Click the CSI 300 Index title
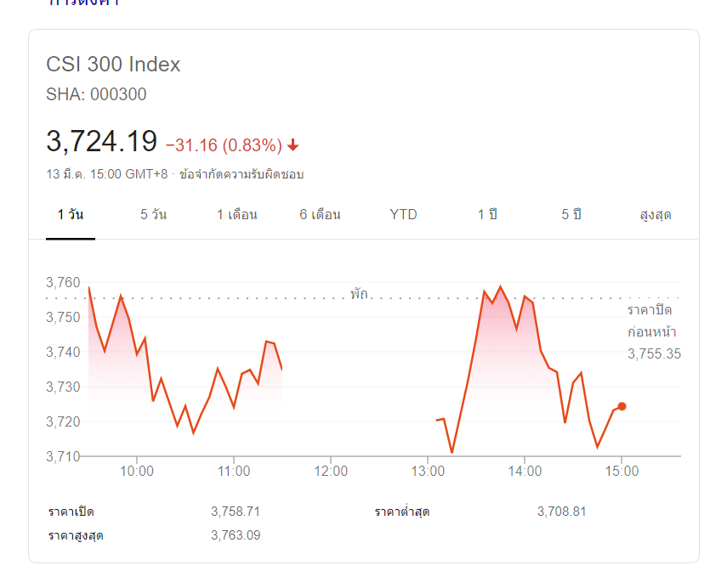 (113, 65)
